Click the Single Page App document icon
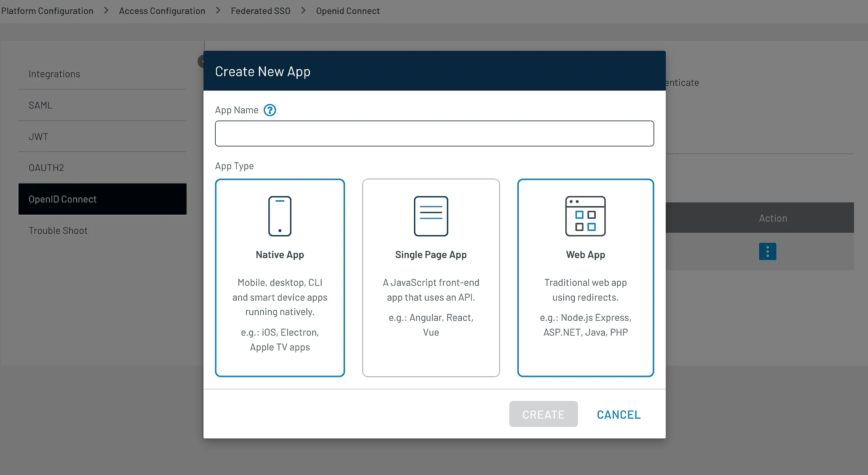The width and height of the screenshot is (868, 475). [x=431, y=216]
